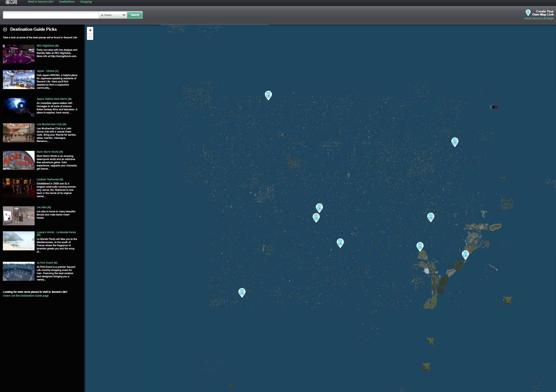Open the Destinations menu item
The width and height of the screenshot is (556, 392).
click(67, 2)
